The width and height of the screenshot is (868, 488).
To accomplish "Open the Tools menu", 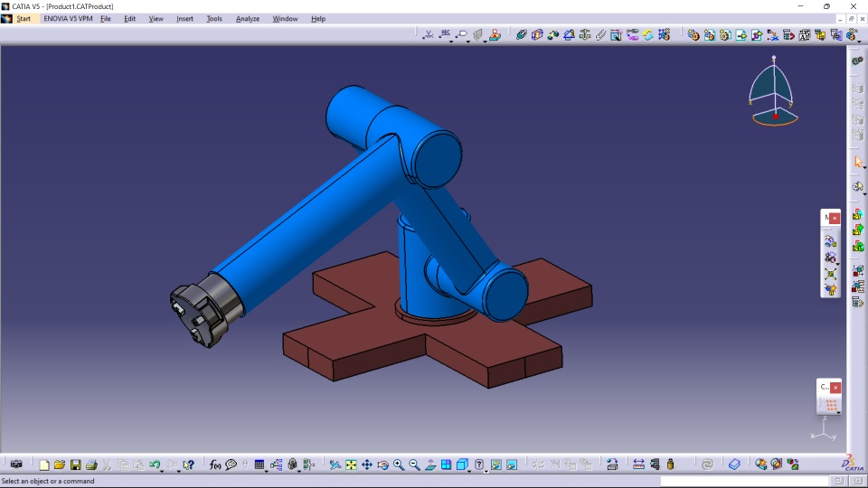I will point(214,18).
